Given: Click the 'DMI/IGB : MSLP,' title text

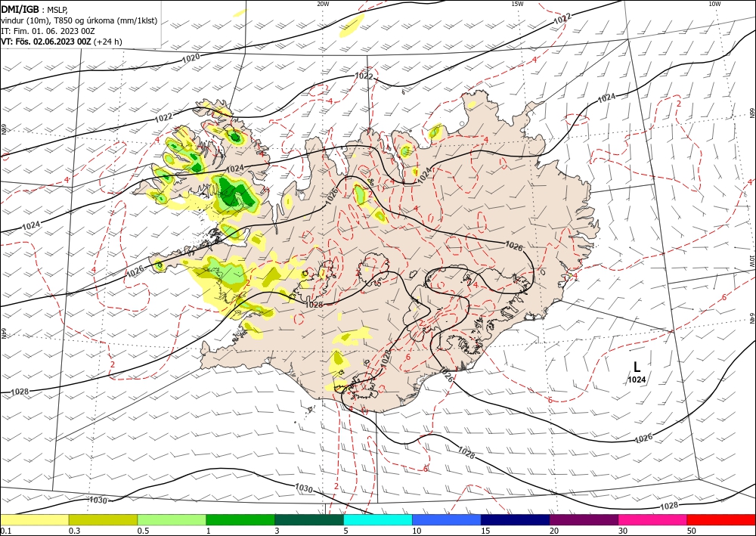Looking at the screenshot, I should [x=35, y=9].
